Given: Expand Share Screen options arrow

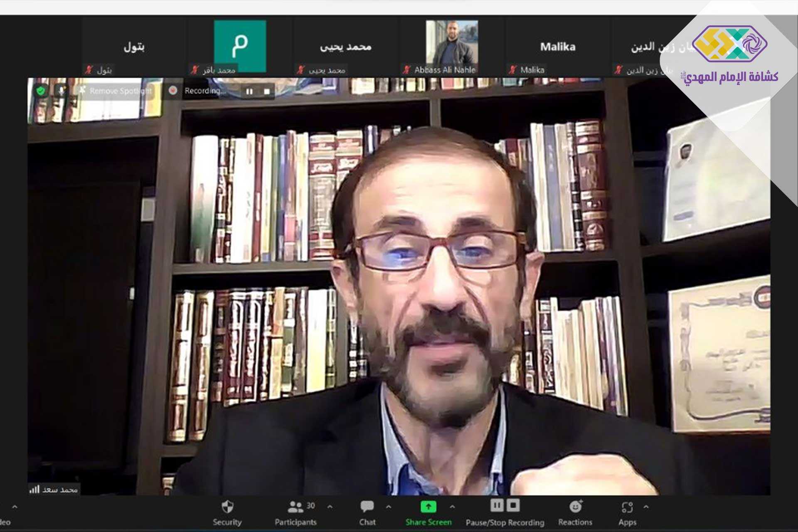Looking at the screenshot, I should click(452, 507).
